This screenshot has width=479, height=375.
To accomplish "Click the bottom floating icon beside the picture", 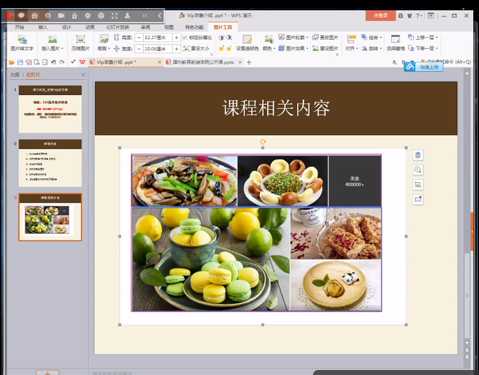I will (418, 199).
